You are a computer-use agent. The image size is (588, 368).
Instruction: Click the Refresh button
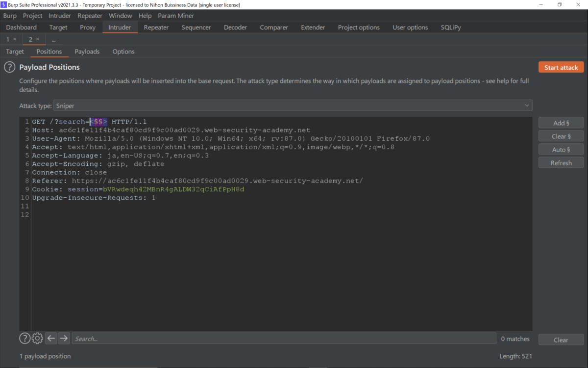[x=561, y=162]
